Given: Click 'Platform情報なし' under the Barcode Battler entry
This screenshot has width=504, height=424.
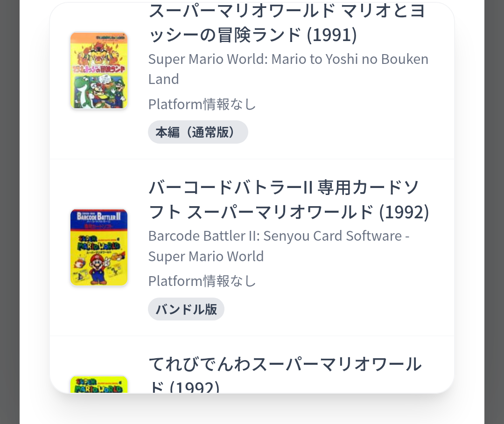Looking at the screenshot, I should coord(202,281).
